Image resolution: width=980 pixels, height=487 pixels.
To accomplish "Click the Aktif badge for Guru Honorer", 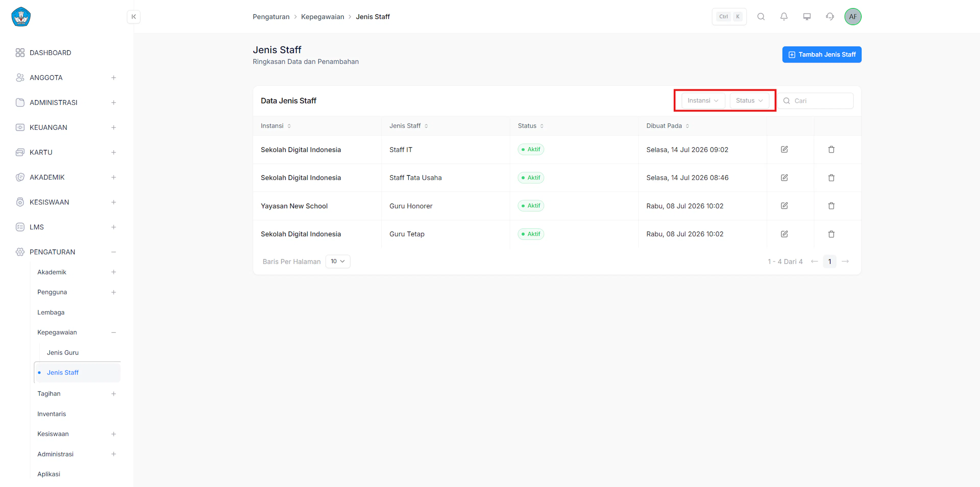I will (531, 206).
